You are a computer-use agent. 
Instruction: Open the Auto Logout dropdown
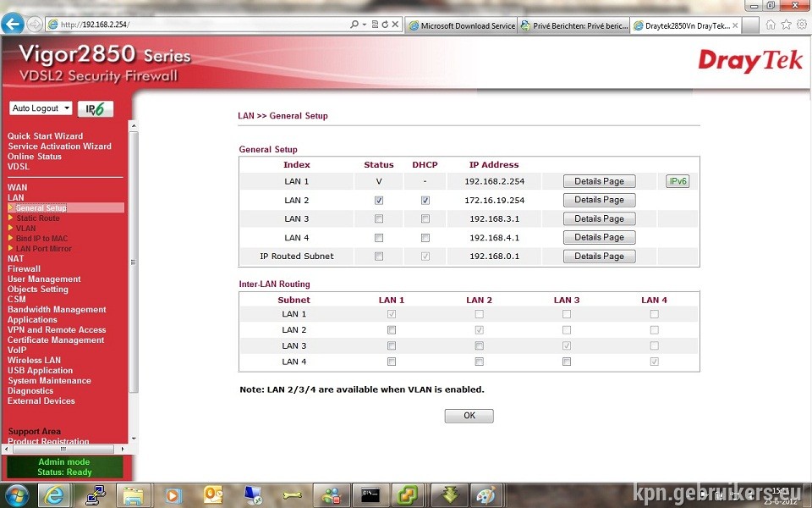pos(41,108)
